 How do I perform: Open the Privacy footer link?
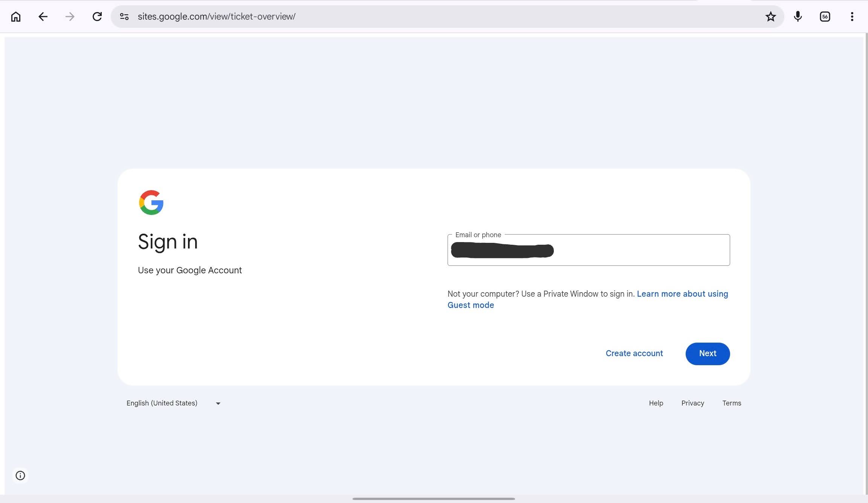(692, 403)
